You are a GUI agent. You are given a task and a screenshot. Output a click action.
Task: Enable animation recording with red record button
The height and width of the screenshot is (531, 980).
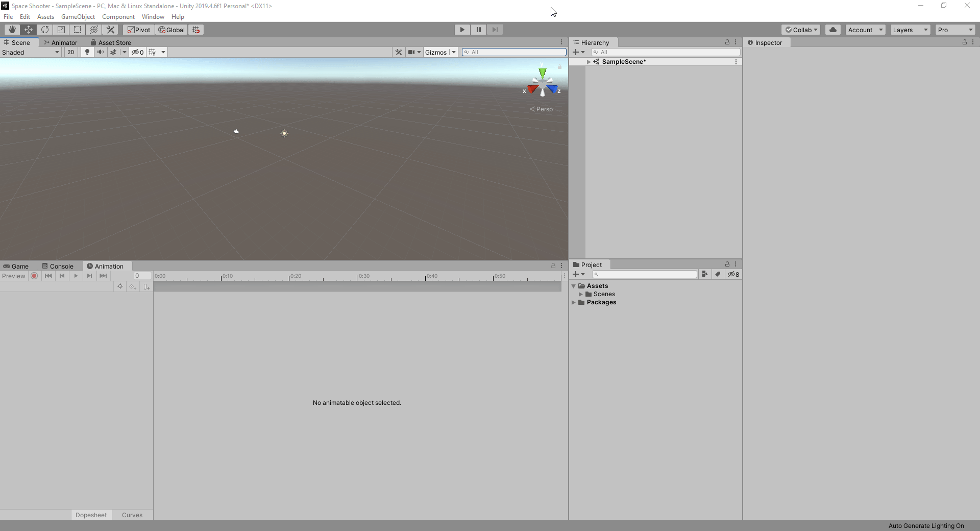34,276
